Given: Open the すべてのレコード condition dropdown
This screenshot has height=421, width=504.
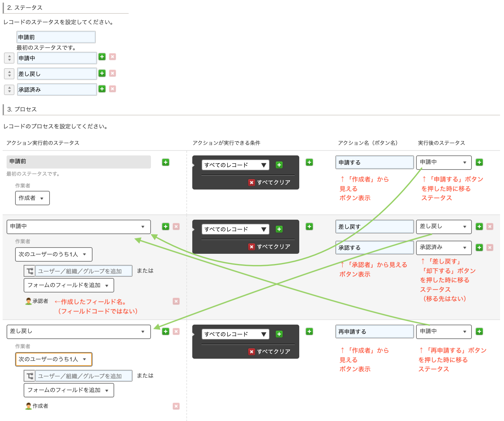Looking at the screenshot, I should point(235,165).
